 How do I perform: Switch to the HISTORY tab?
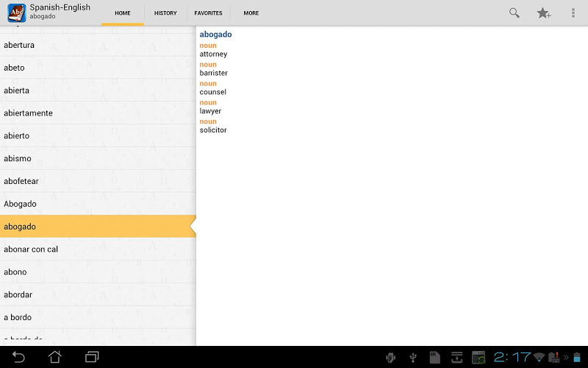click(165, 13)
